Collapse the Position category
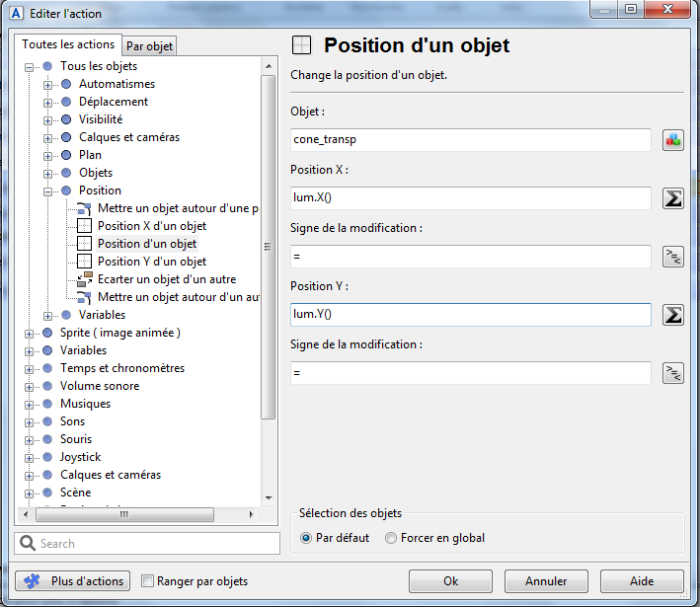The image size is (700, 607). [x=47, y=191]
